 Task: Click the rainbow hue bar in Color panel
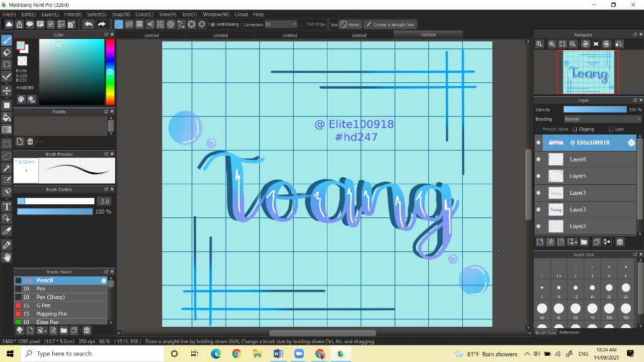110,72
